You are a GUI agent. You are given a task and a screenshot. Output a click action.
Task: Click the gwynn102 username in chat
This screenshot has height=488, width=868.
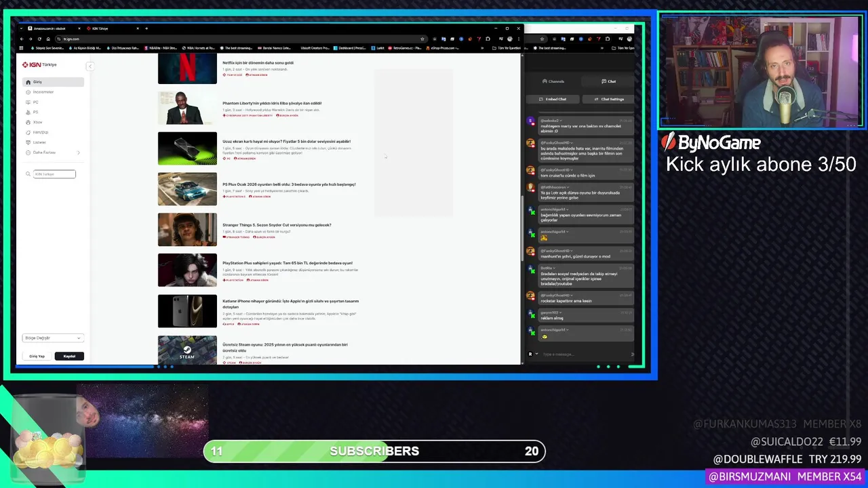550,312
